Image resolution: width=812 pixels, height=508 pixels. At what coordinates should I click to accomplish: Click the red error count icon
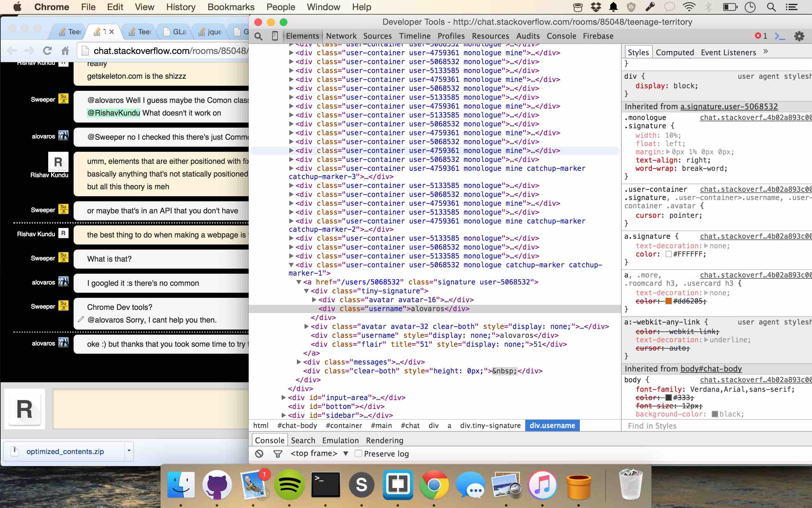[x=758, y=36]
